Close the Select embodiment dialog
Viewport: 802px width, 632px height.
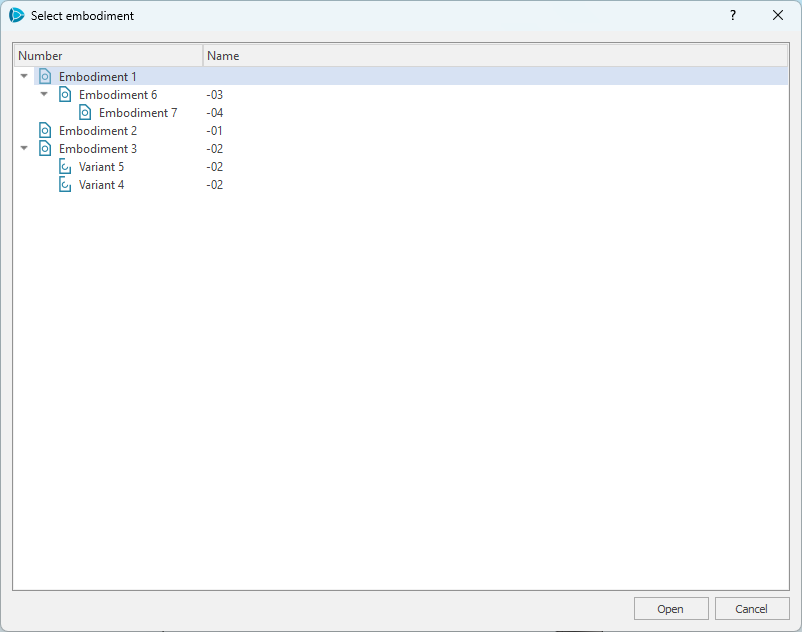[777, 16]
